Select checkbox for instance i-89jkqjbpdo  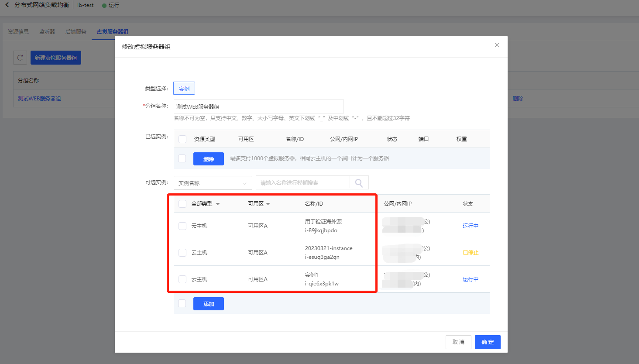pyautogui.click(x=182, y=226)
